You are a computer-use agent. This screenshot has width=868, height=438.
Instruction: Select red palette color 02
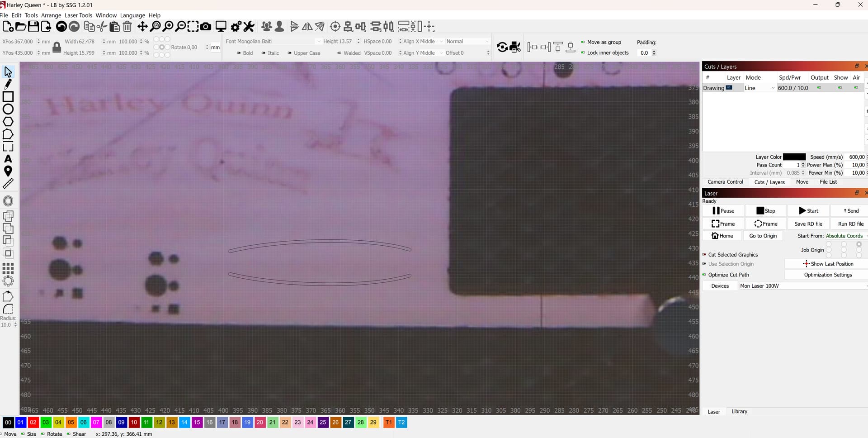(x=33, y=422)
